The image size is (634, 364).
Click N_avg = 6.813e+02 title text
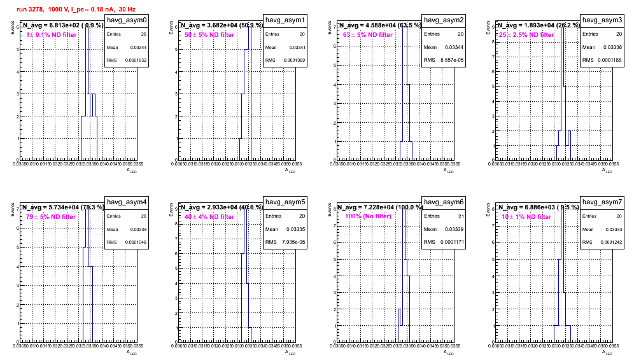pos(62,25)
